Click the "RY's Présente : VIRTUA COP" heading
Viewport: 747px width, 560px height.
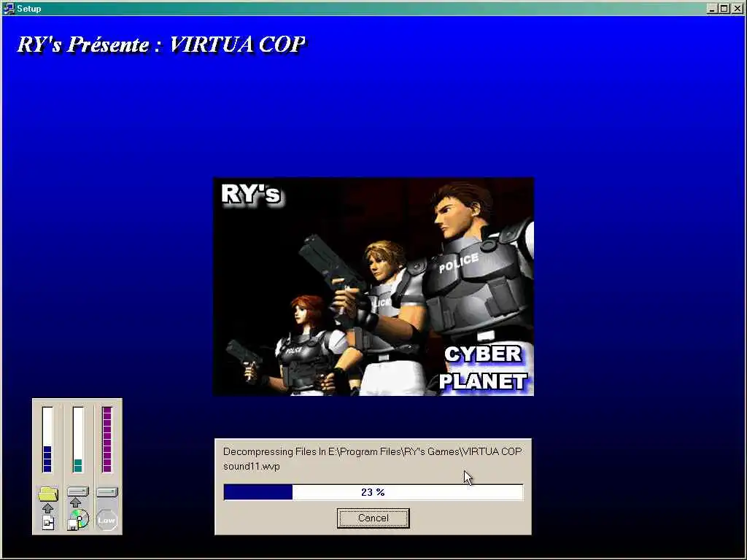(x=161, y=44)
